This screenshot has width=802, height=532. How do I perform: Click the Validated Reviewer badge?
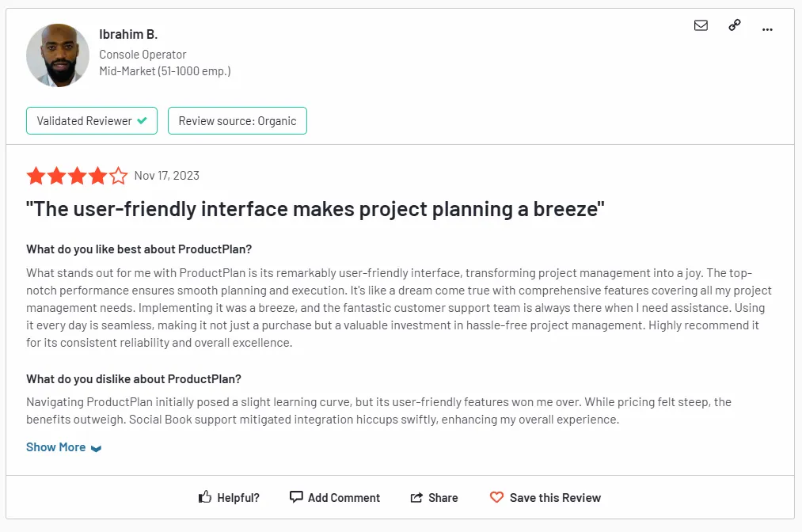click(x=92, y=120)
